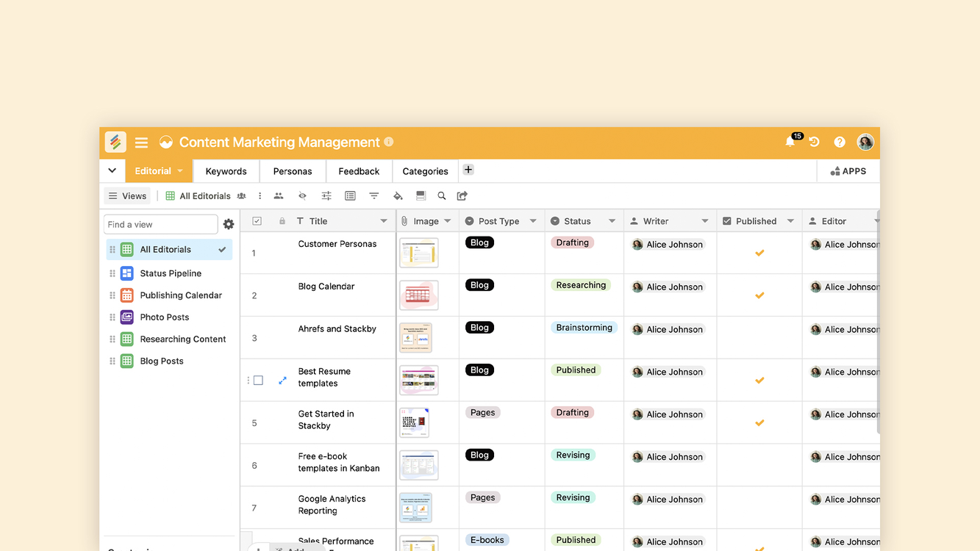Click the paint bucket row color icon

(x=398, y=196)
